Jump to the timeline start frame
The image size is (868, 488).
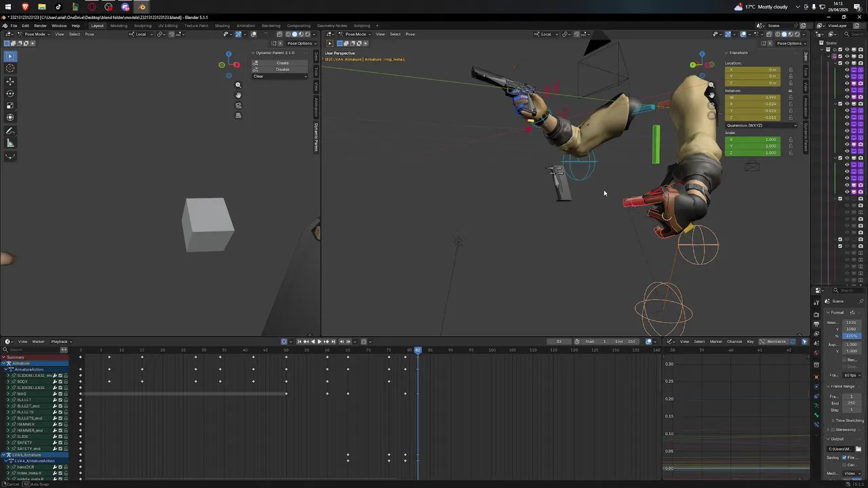point(299,342)
